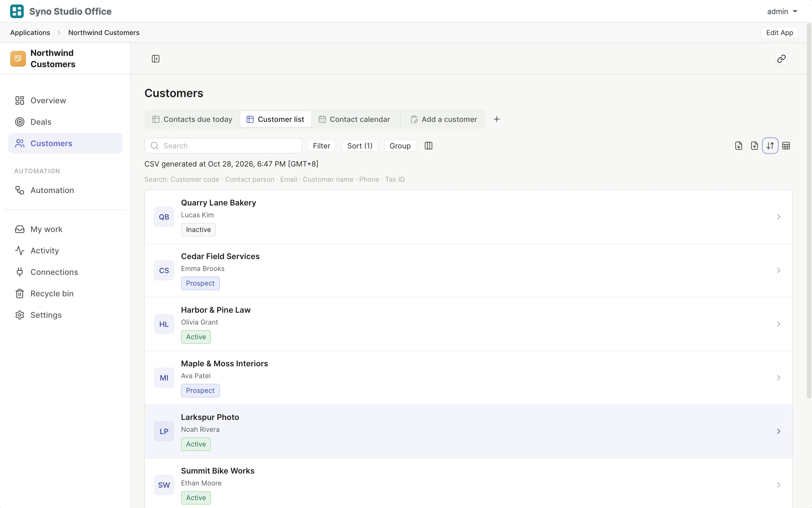The width and height of the screenshot is (812, 508).
Task: Open Deals in the sidebar
Action: coord(65,122)
